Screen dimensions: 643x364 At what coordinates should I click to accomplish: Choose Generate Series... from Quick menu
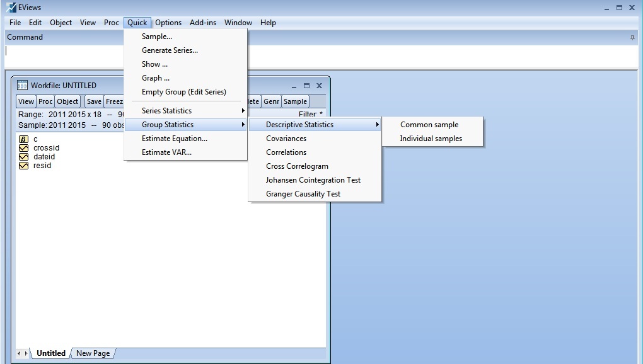click(x=186, y=50)
